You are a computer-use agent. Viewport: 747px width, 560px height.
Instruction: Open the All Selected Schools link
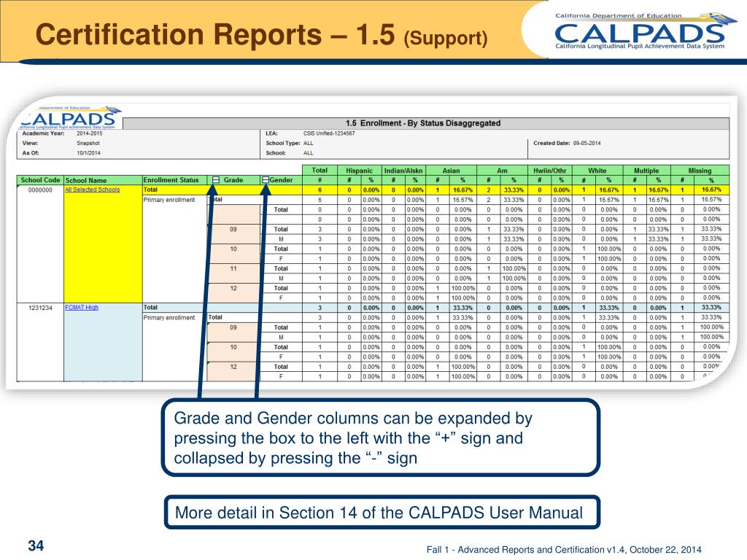point(93,190)
